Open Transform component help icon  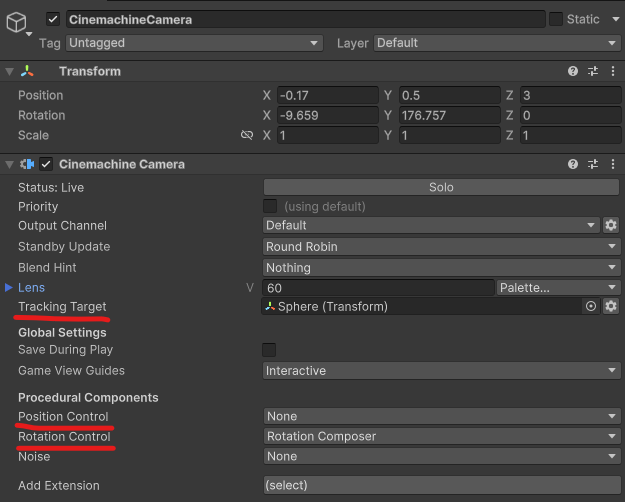573,71
